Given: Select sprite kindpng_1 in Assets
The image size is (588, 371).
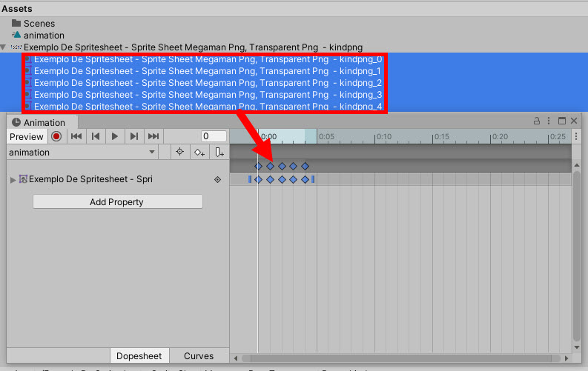Looking at the screenshot, I should click(x=208, y=71).
